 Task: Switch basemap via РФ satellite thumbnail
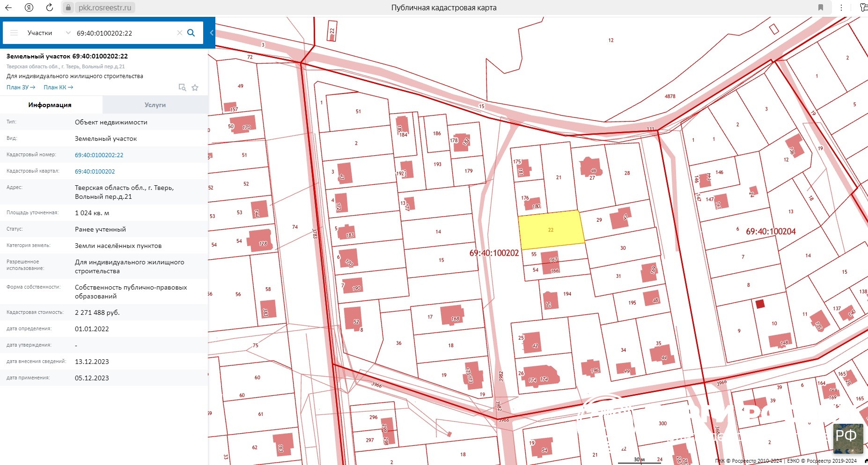pos(848,438)
